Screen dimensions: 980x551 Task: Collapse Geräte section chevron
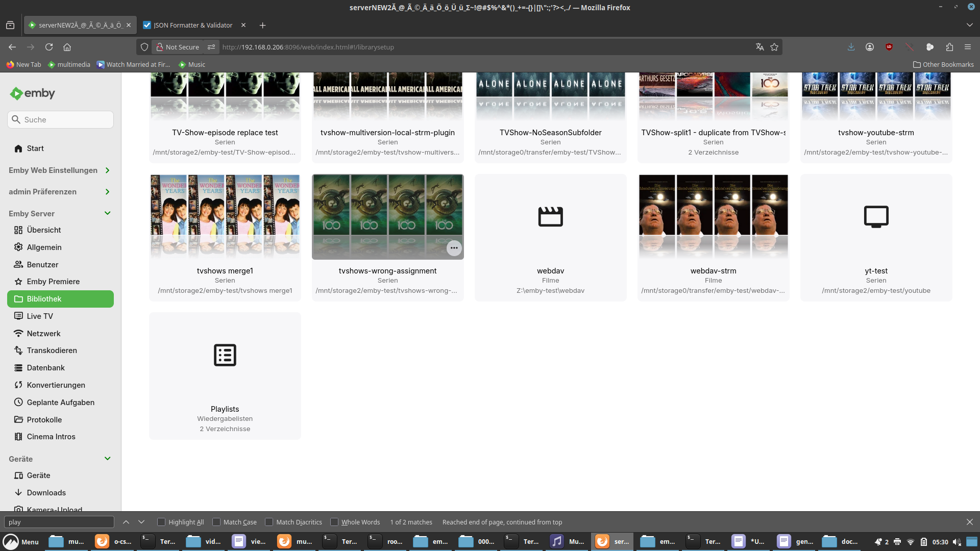click(107, 459)
